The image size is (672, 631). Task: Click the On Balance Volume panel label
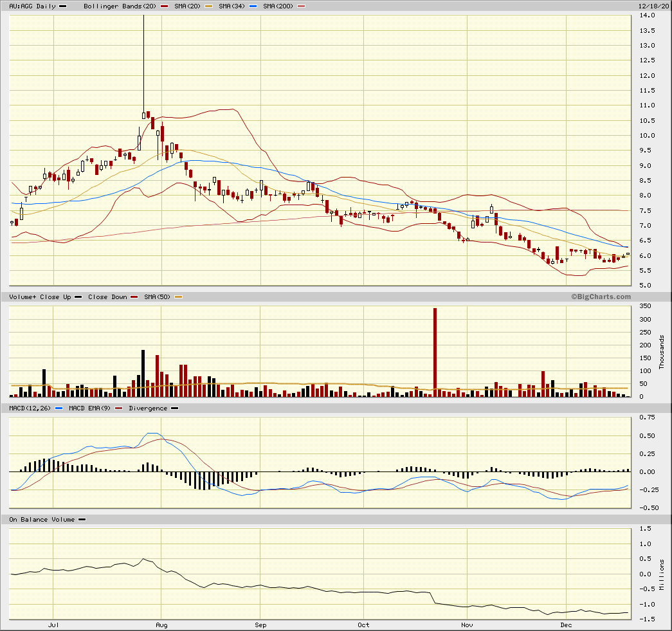point(42,520)
